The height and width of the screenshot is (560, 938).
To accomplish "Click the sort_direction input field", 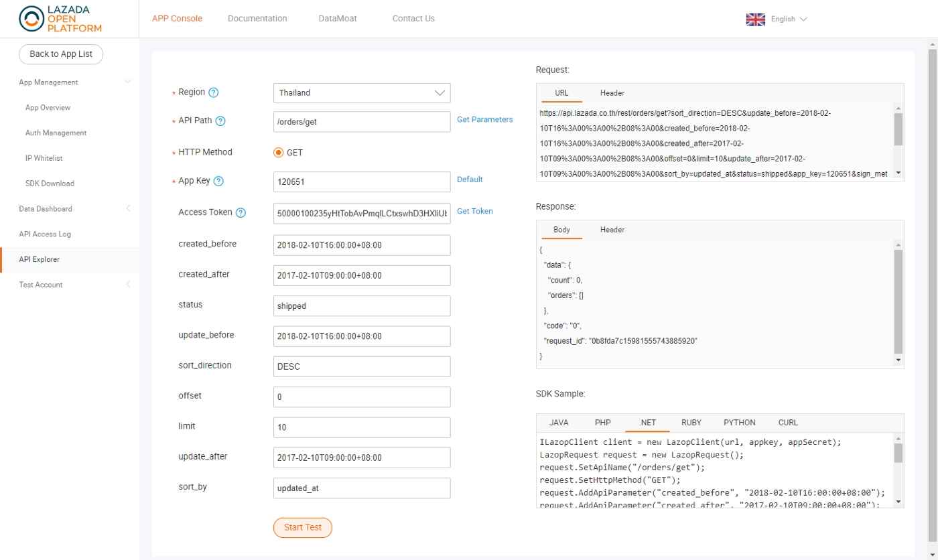I will (362, 366).
